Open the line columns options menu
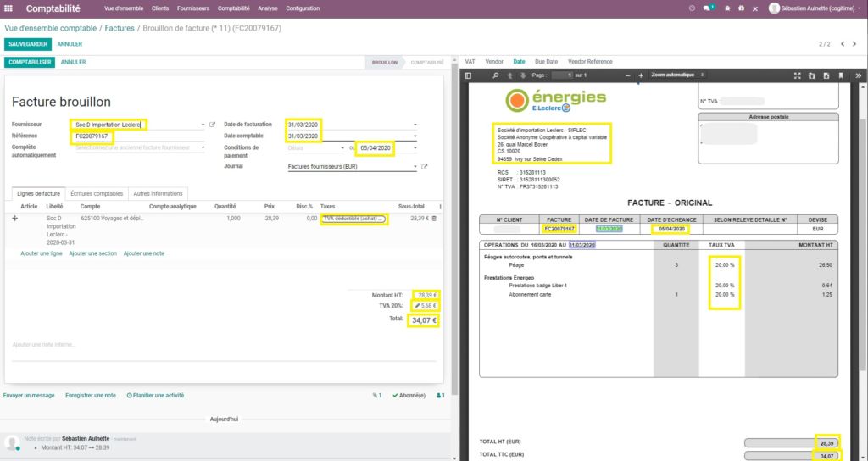This screenshot has height=461, width=868. pyautogui.click(x=441, y=207)
